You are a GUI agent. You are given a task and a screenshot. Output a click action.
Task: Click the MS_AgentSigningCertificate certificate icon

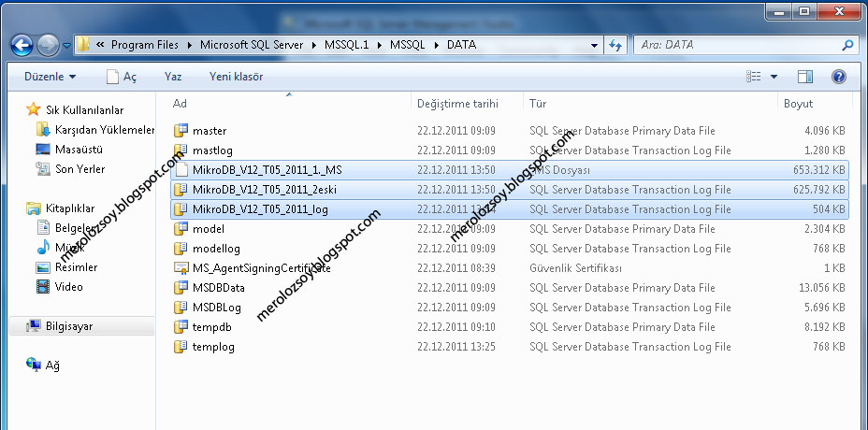point(181,268)
